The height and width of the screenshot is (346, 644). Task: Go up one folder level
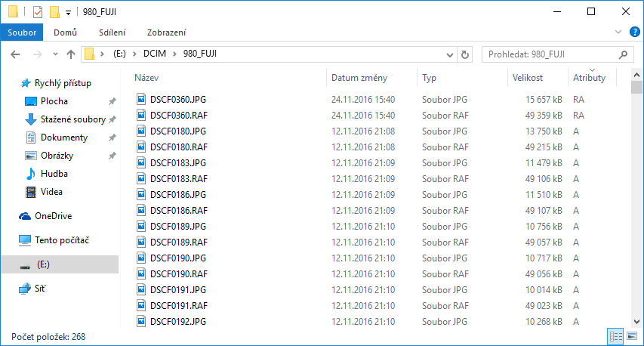coord(71,54)
